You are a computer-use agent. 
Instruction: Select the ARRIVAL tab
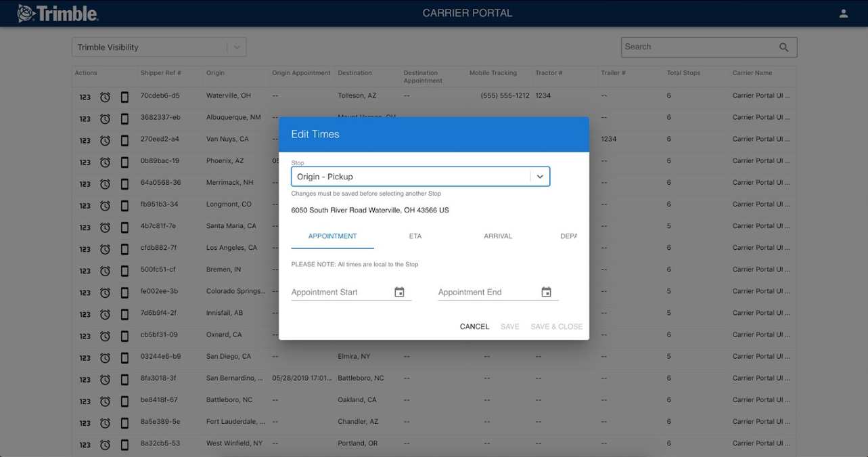(x=498, y=236)
